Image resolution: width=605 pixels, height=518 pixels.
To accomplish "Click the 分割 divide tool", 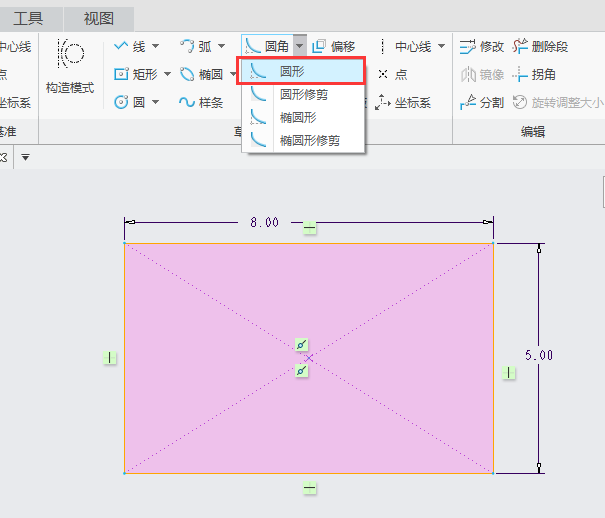I will tap(482, 103).
